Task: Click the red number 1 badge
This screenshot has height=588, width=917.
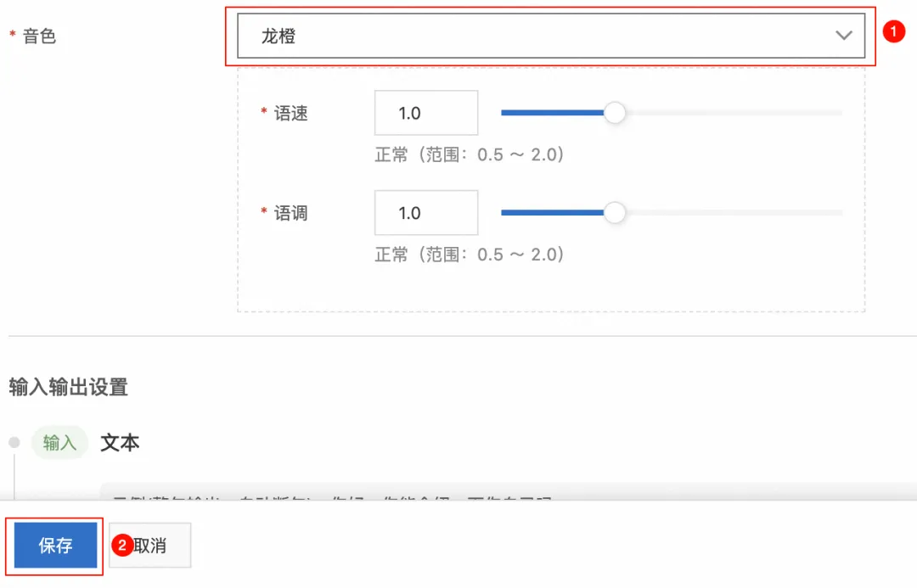Action: [892, 31]
